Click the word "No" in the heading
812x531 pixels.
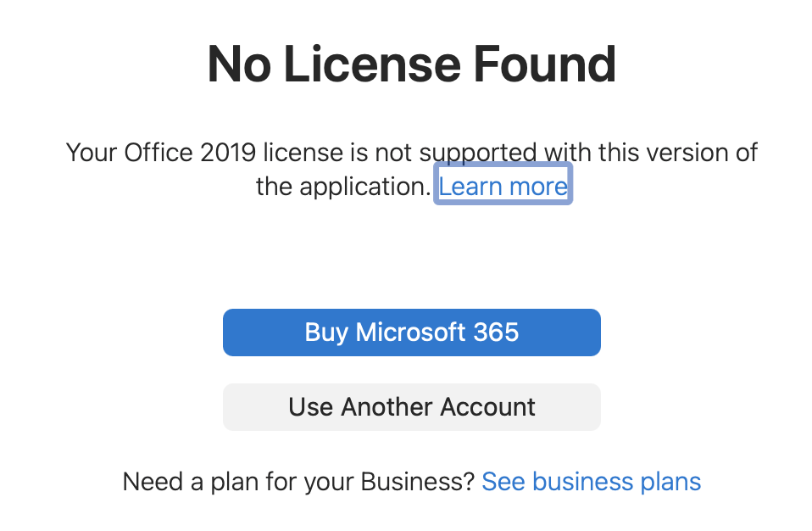pos(238,65)
